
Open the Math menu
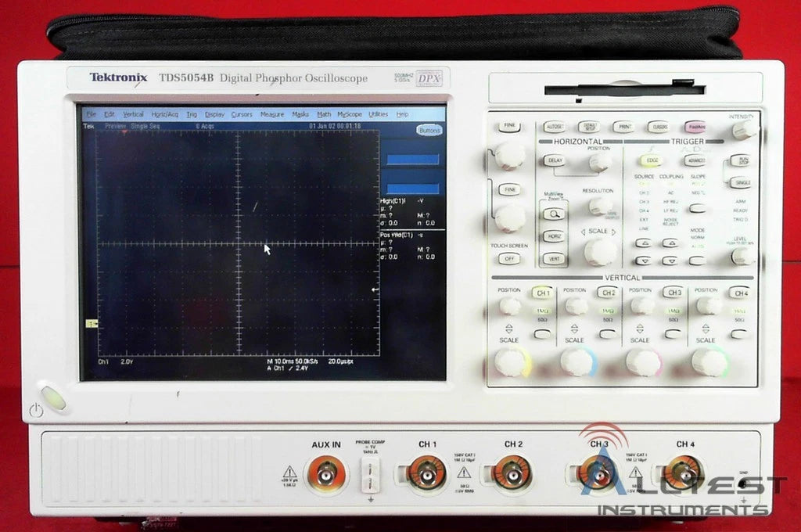(324, 114)
